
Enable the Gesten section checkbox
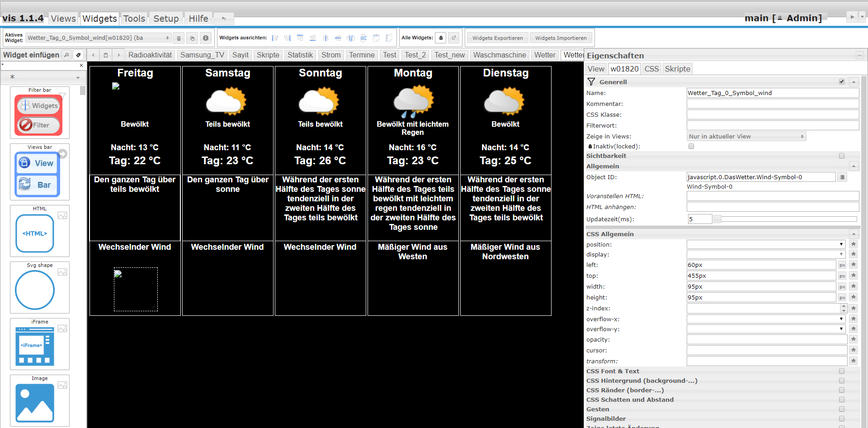[x=842, y=409]
